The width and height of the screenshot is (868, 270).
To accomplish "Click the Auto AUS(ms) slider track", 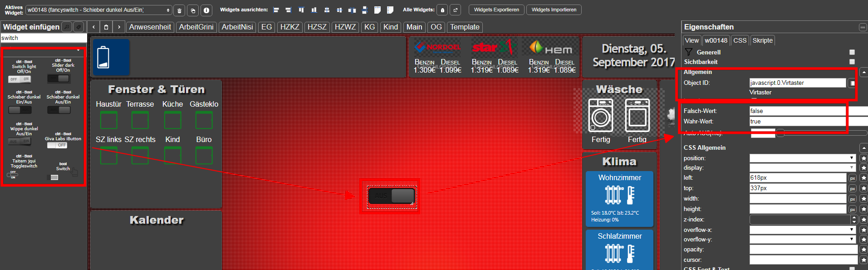I will 822,133.
